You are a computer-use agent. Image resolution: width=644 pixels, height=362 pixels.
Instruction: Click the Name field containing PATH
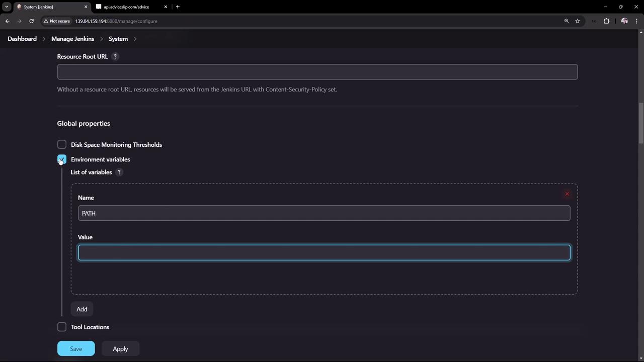[324, 213]
